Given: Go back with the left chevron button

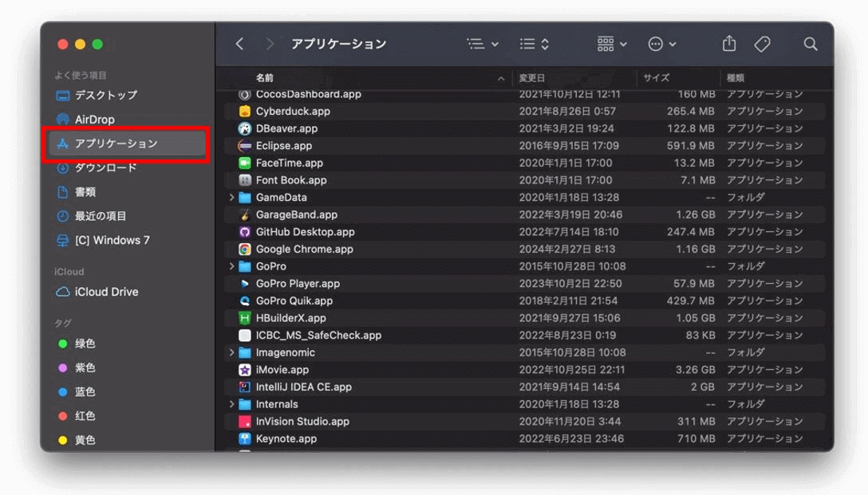Looking at the screenshot, I should click(239, 44).
